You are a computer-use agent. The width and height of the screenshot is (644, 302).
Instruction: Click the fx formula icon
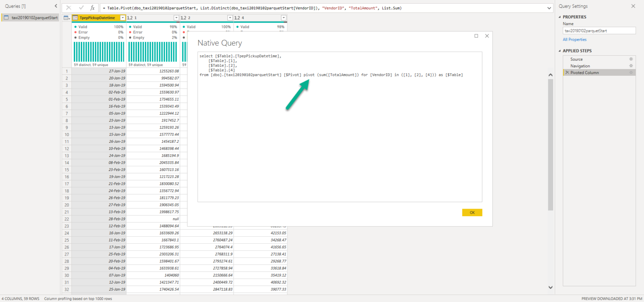[x=92, y=8]
